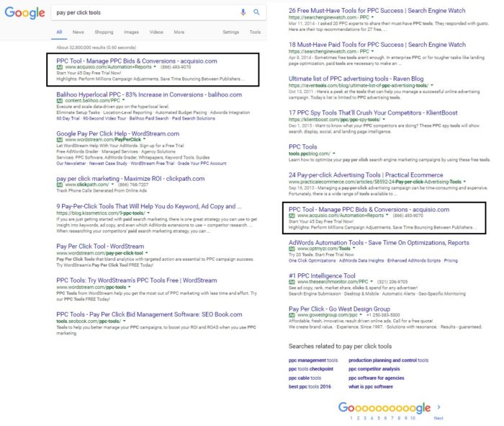Click related search 'ppc tools checkpoint'
Screen dimensions: 504x426
[311, 369]
